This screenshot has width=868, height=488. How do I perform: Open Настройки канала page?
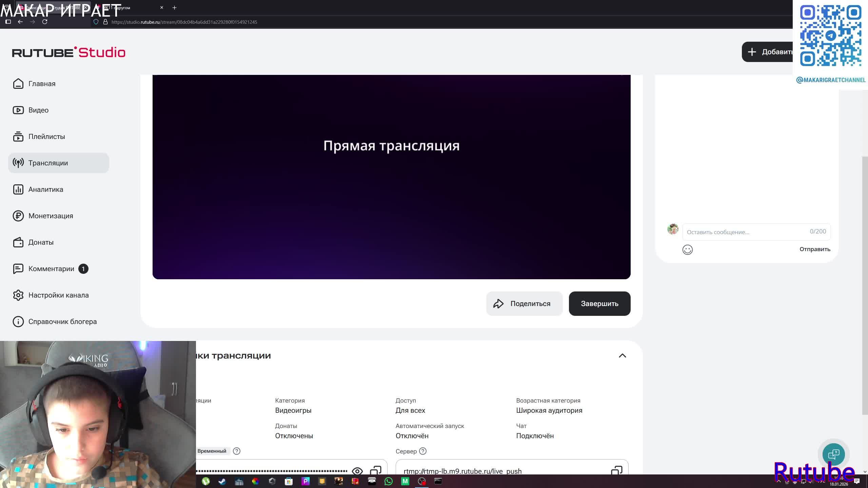58,295
